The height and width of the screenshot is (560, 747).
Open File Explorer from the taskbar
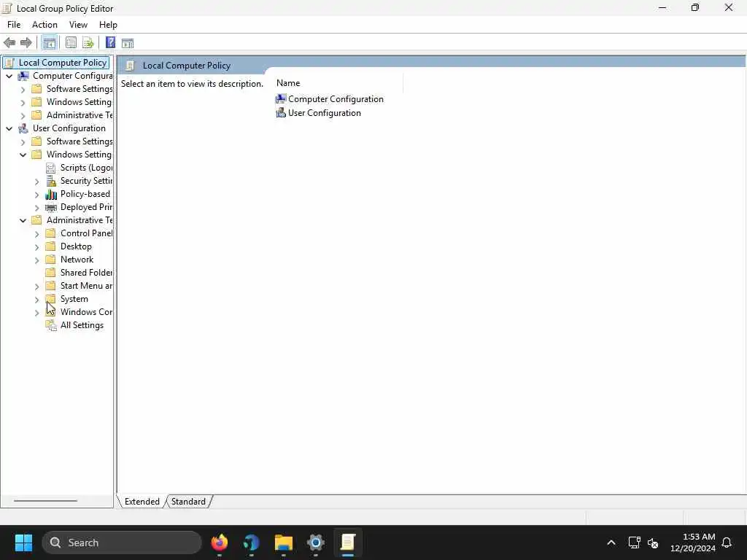pos(284,542)
